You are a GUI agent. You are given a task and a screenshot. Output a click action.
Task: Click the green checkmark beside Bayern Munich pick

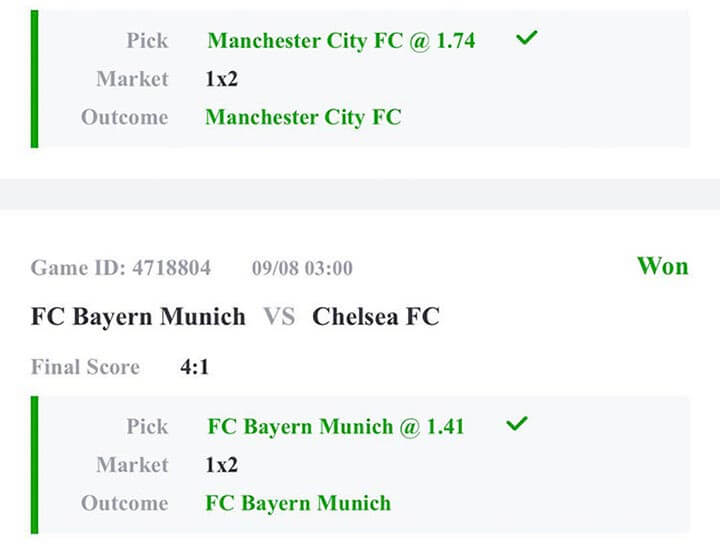516,424
